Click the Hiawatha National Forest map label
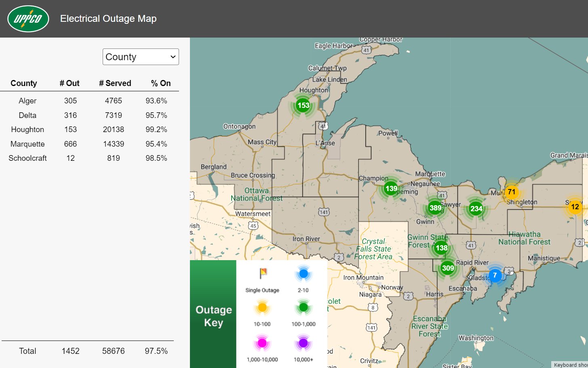 (x=524, y=238)
